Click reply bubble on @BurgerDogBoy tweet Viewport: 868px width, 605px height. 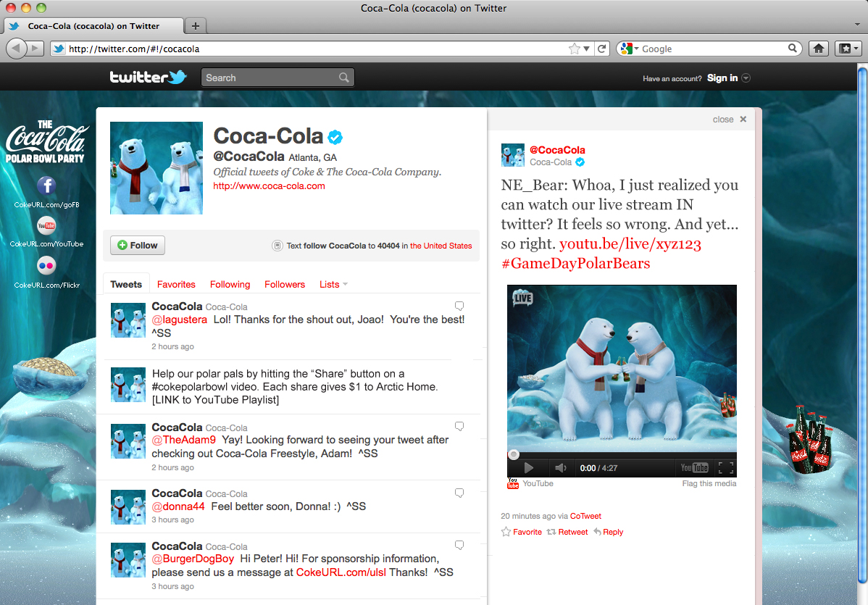click(459, 545)
